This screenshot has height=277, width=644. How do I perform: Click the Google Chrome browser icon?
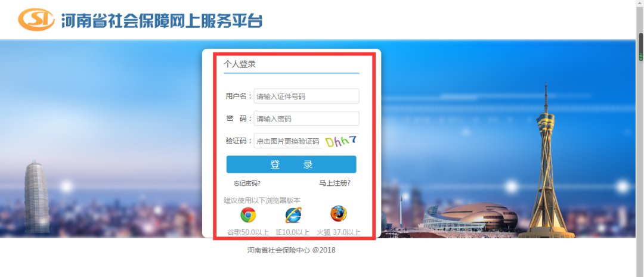click(248, 214)
